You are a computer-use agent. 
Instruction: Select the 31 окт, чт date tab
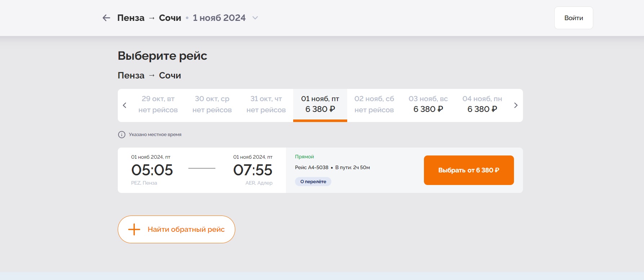point(266,104)
